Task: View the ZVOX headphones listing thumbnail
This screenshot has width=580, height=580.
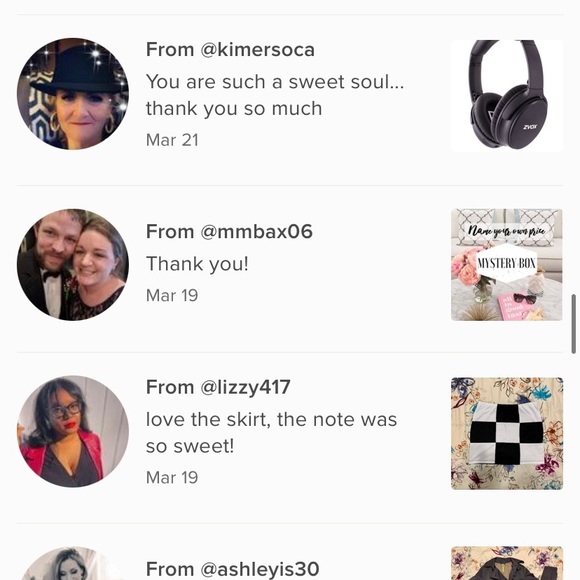Action: coord(507,95)
